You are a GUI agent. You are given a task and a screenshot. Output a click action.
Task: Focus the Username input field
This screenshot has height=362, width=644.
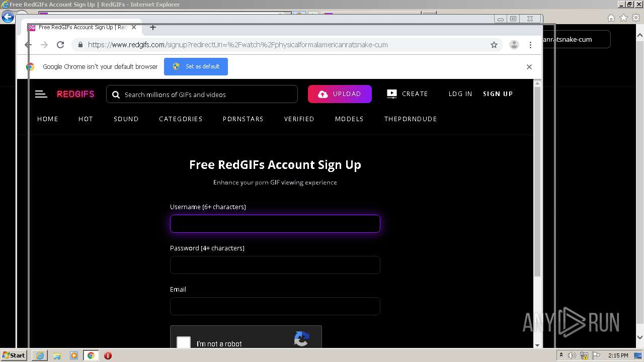click(x=275, y=224)
